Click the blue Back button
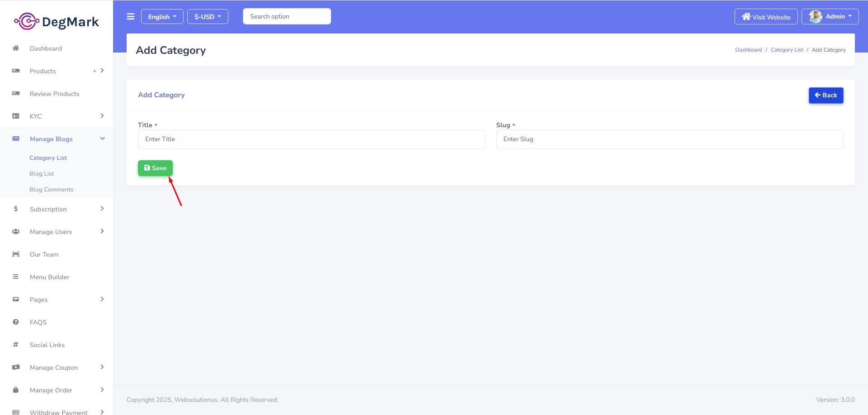The image size is (868, 415). tap(825, 95)
